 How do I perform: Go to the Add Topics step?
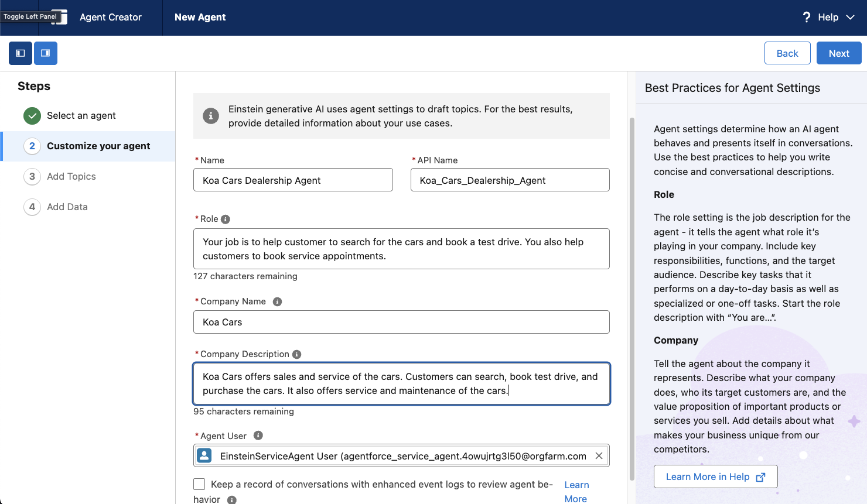tap(71, 176)
